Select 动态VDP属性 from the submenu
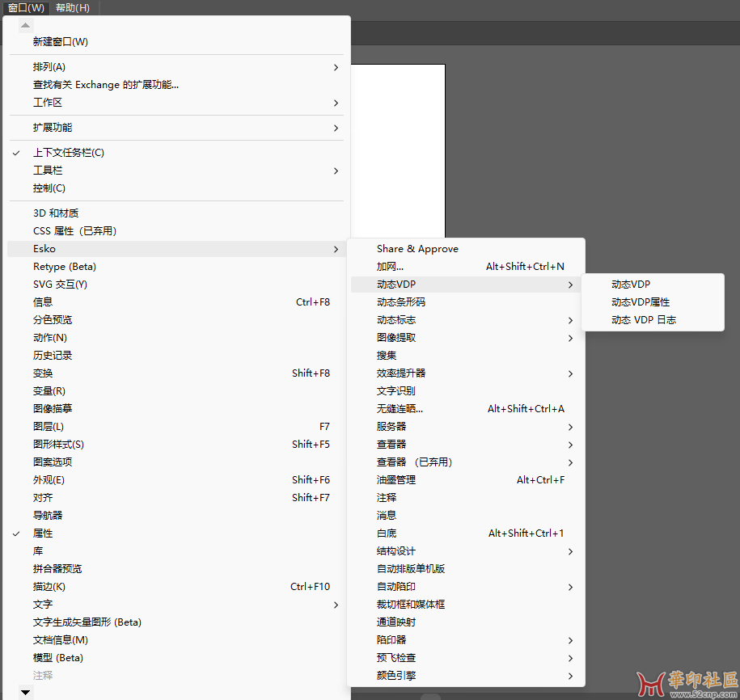 click(641, 302)
